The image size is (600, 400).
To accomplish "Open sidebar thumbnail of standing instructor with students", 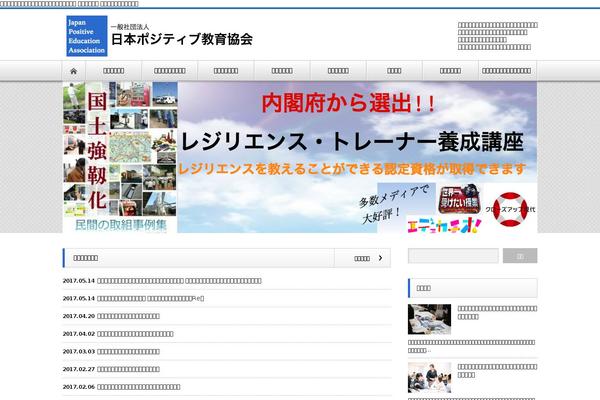I will [x=429, y=377].
